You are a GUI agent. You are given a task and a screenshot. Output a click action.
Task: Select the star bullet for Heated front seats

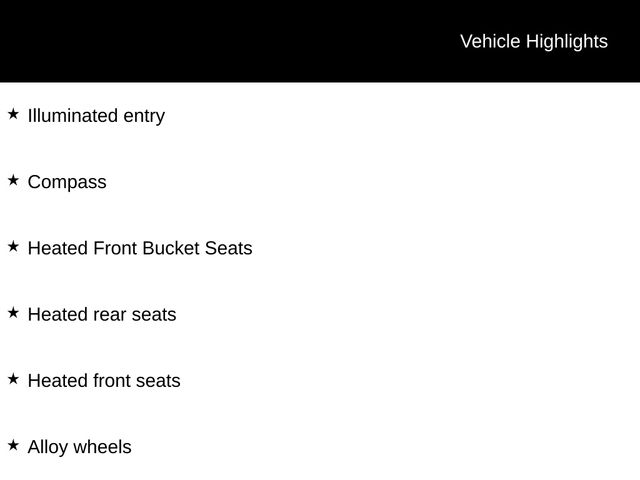(x=13, y=379)
